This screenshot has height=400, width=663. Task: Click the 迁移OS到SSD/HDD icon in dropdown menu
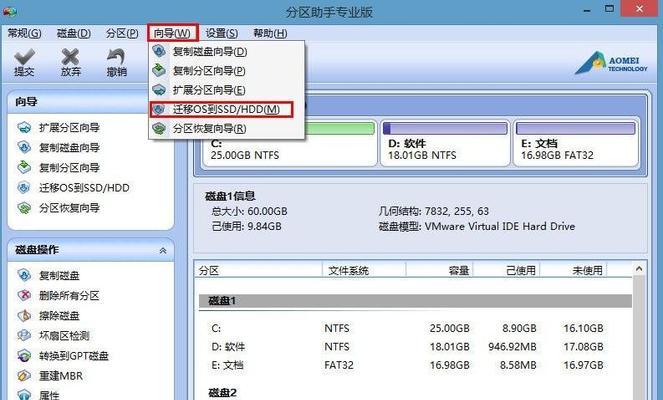[159, 109]
